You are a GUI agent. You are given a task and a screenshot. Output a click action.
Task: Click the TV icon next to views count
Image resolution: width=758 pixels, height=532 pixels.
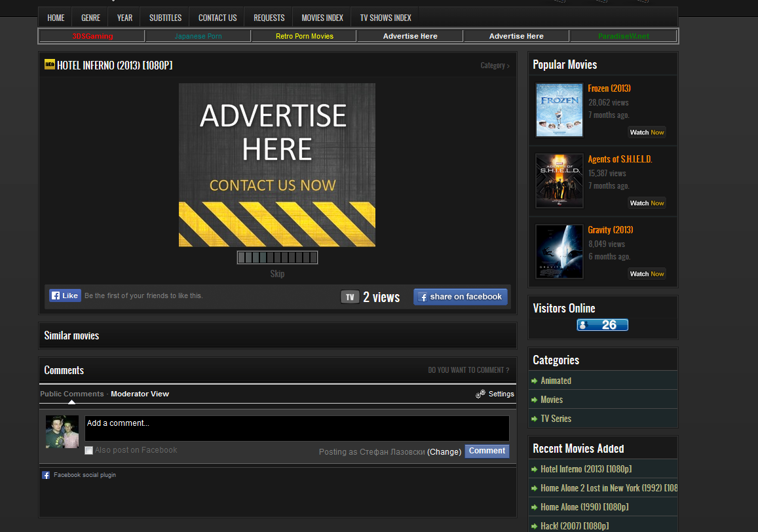(350, 297)
